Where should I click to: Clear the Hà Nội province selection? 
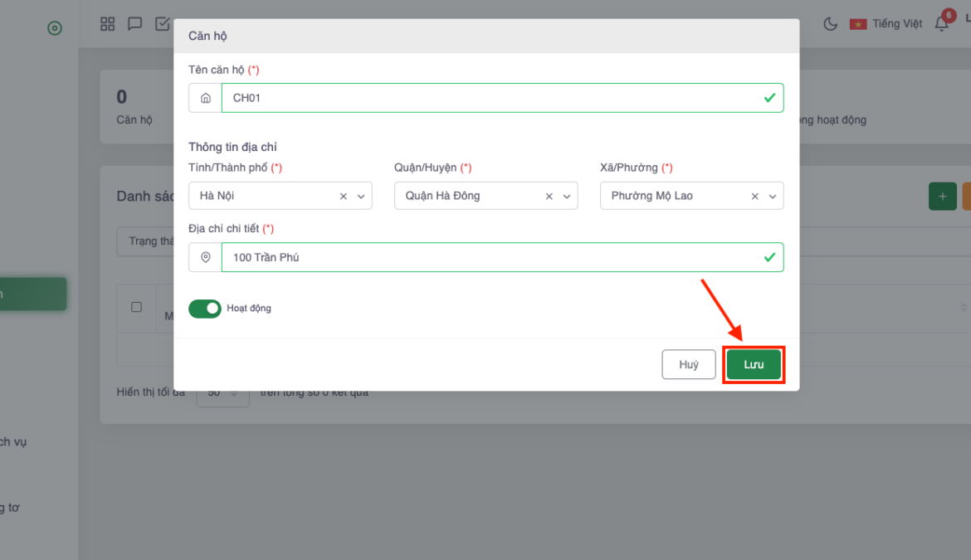click(344, 197)
